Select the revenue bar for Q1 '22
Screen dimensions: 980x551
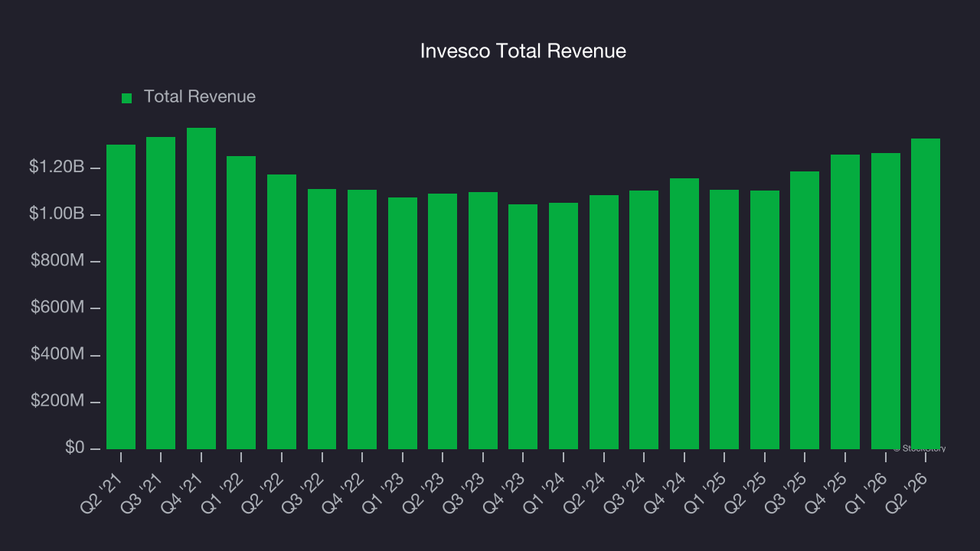241,303
